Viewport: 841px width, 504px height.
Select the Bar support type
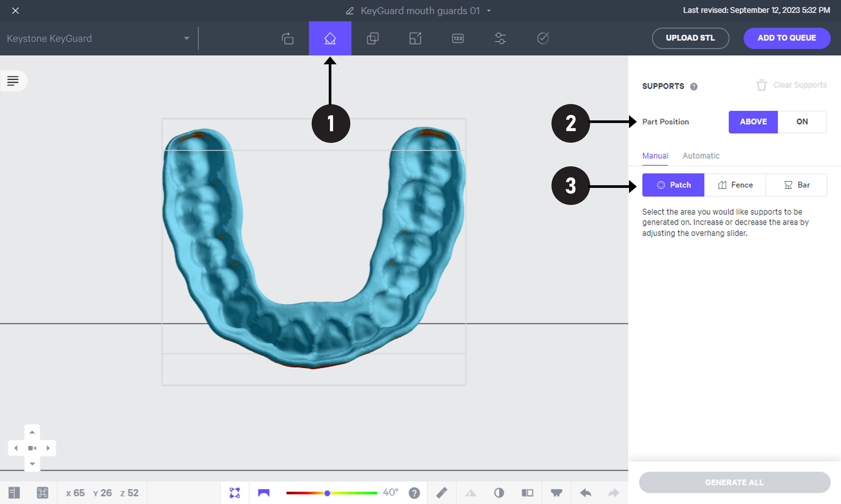pos(797,185)
